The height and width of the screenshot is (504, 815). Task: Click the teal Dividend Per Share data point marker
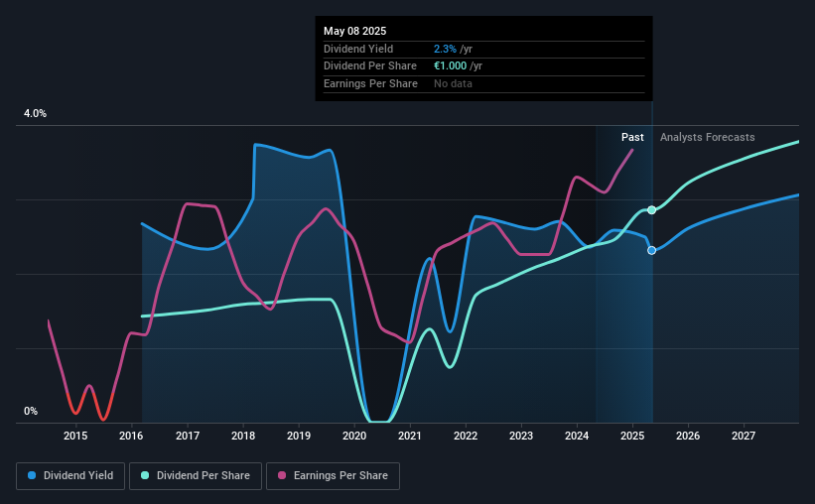652,210
